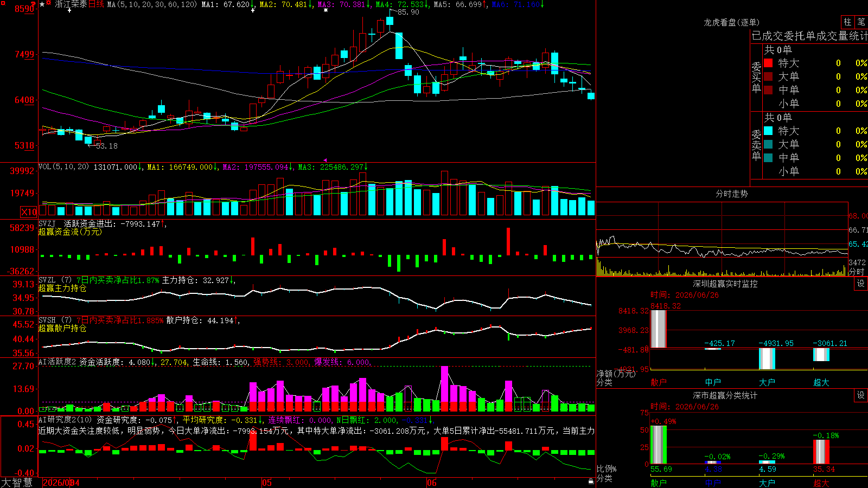Click the 53.18 low price label
The image size is (868, 488).
click(106, 146)
